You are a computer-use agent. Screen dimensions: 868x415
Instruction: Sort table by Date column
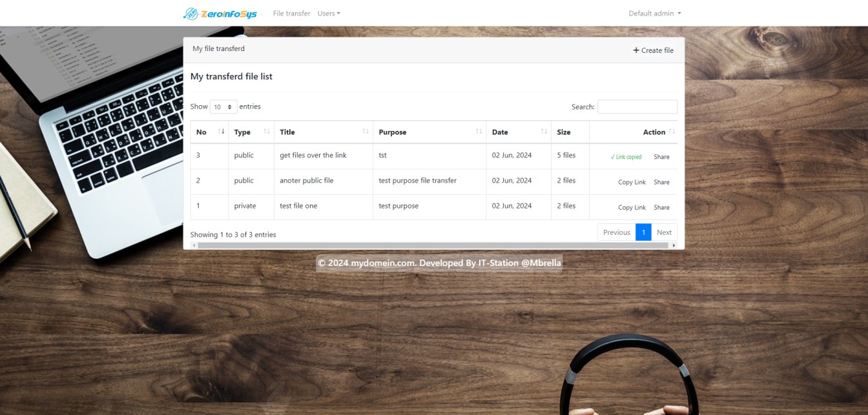[518, 132]
